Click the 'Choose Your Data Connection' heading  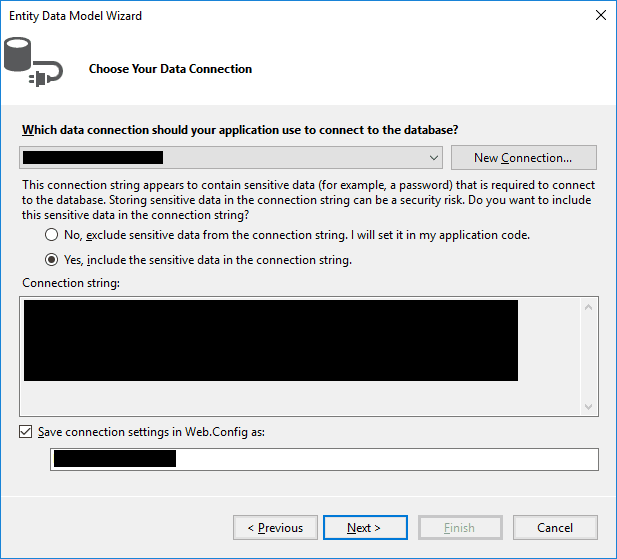170,69
